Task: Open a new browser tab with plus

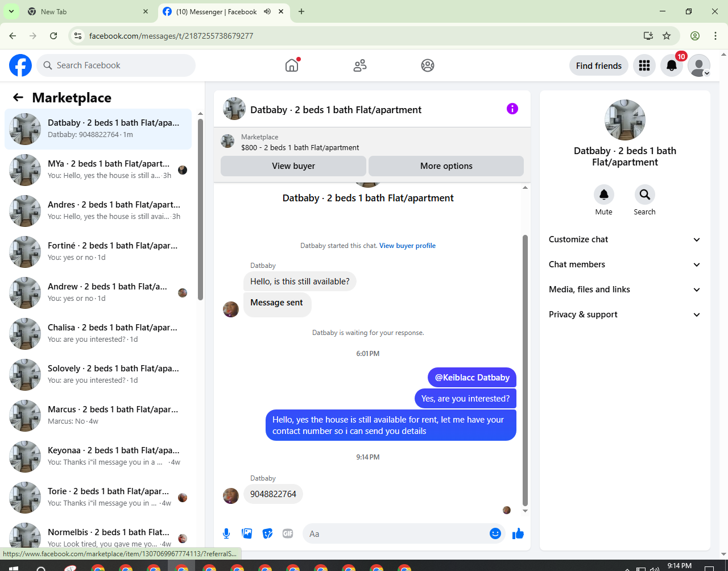Action: coord(301,11)
